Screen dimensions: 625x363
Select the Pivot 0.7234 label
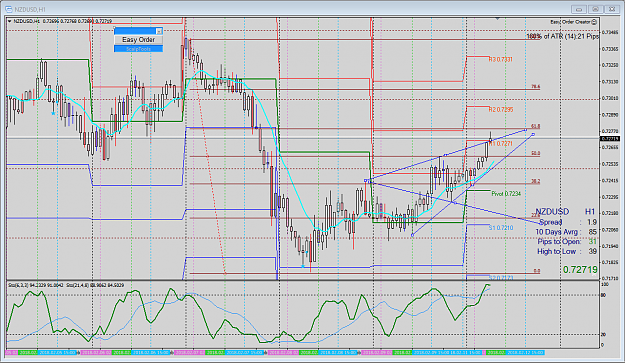click(506, 194)
